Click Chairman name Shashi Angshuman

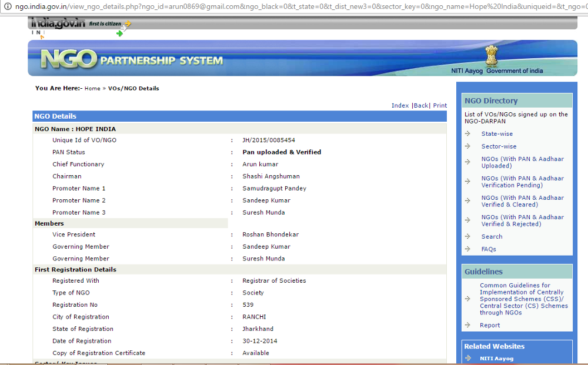click(270, 176)
